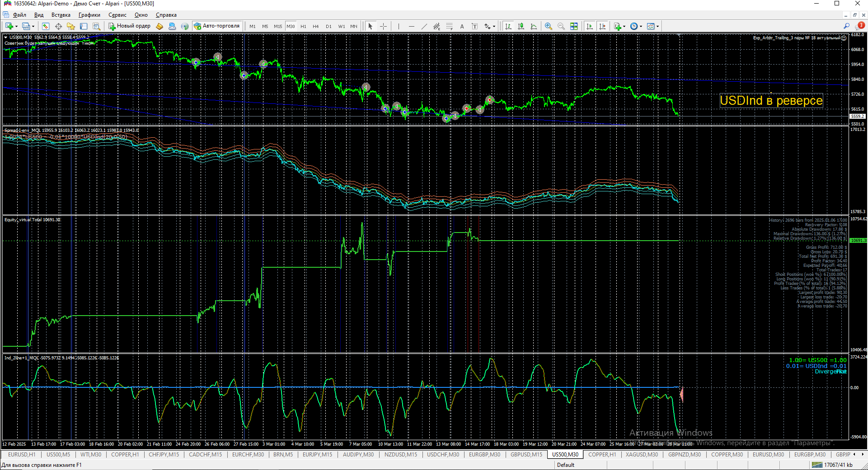Switch to the WTI,M30 chart tab
This screenshot has height=470, width=868.
[x=91, y=455]
